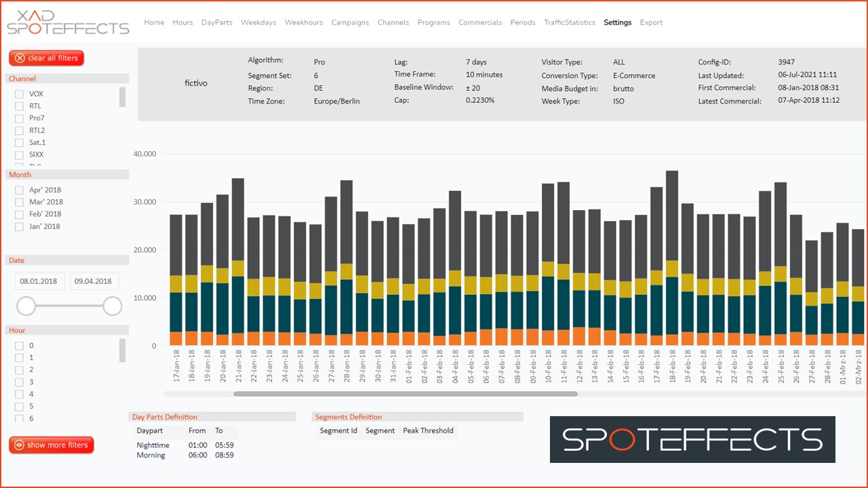
Task: Click the end date field 09.04.2018
Action: pyautogui.click(x=94, y=281)
